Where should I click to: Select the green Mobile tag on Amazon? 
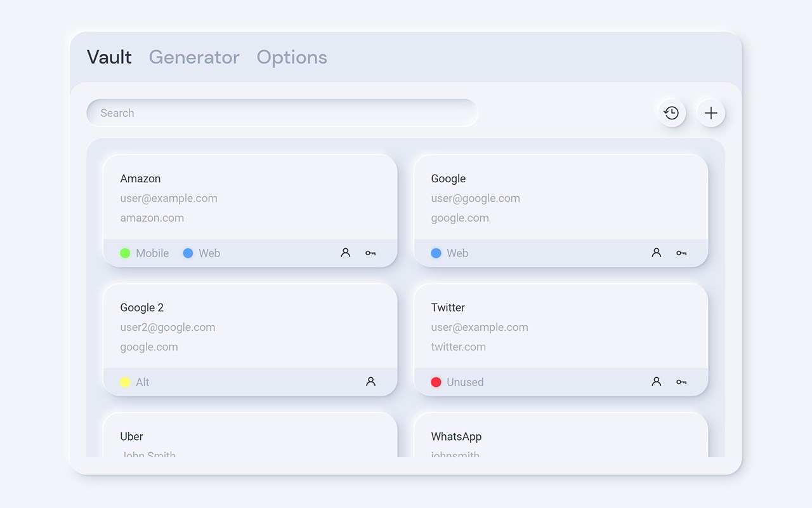point(145,253)
